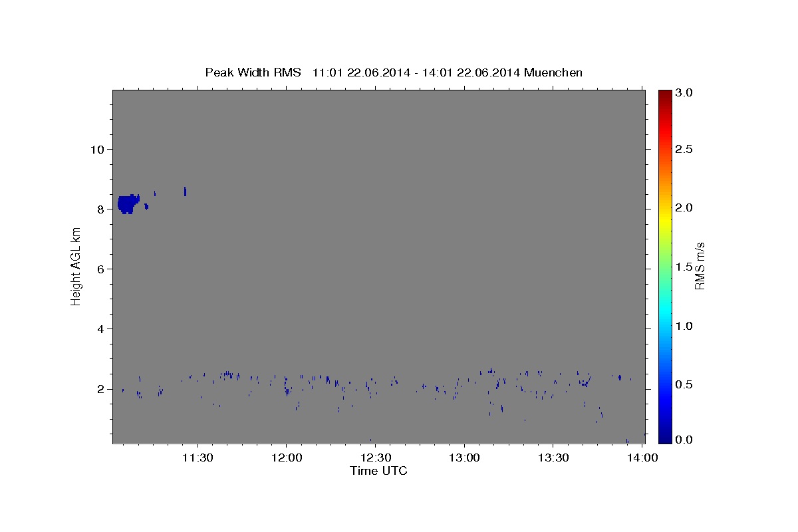Click the 12:00 time tick label
This screenshot has width=798, height=532.
(287, 458)
